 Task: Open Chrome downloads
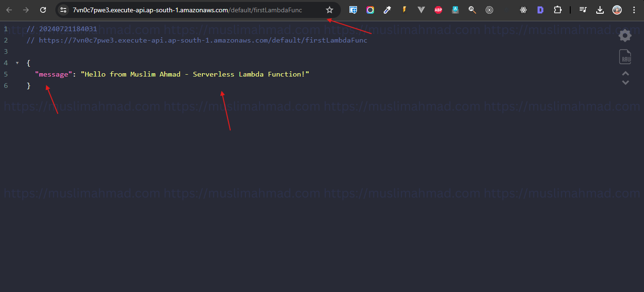click(600, 9)
